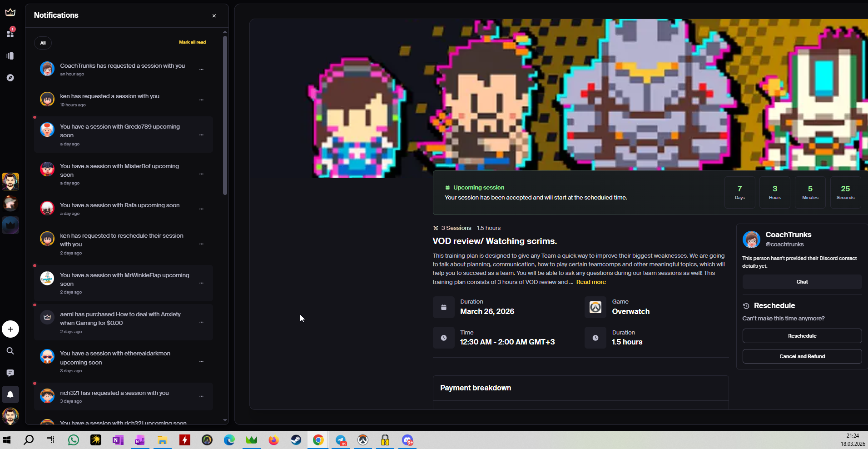Click Mark all read
Screen dimensions: 868x449
tap(192, 42)
